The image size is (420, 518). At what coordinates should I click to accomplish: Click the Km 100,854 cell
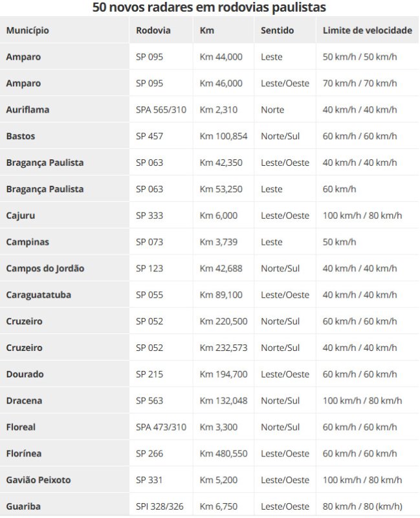(x=223, y=137)
